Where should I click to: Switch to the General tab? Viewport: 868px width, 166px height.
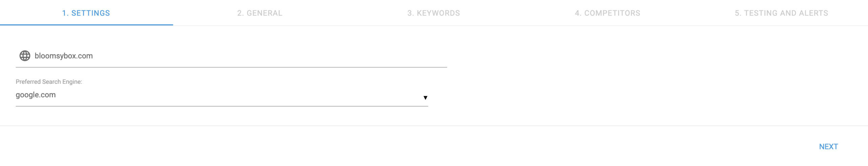(x=260, y=13)
